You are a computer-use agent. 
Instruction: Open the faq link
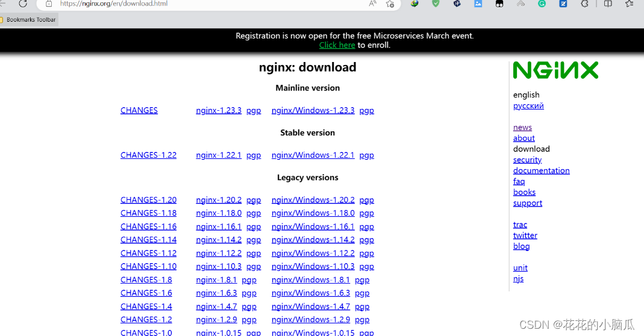point(519,181)
